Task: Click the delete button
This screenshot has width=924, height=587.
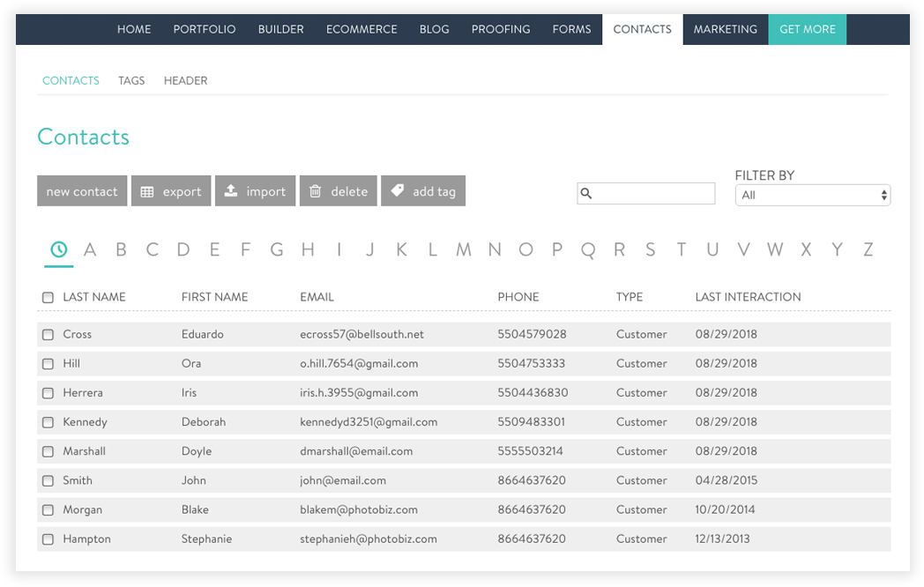Action: pyautogui.click(x=339, y=191)
